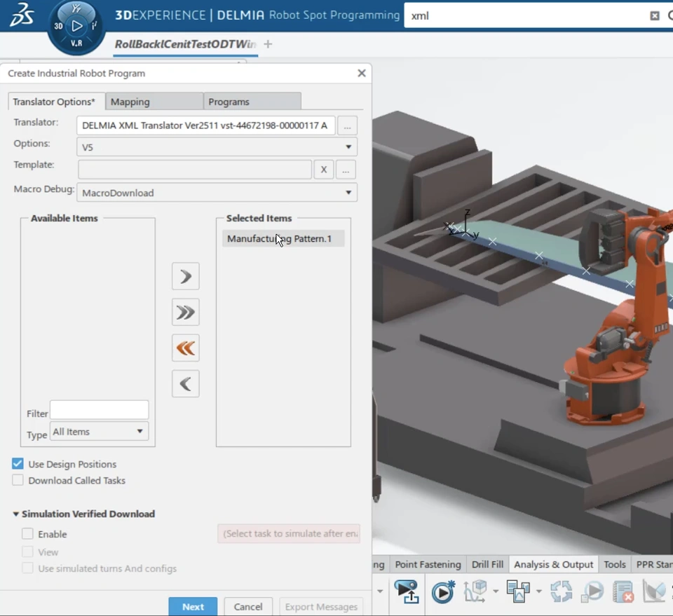Click in the Filter input field
The width and height of the screenshot is (673, 616).
(x=99, y=410)
